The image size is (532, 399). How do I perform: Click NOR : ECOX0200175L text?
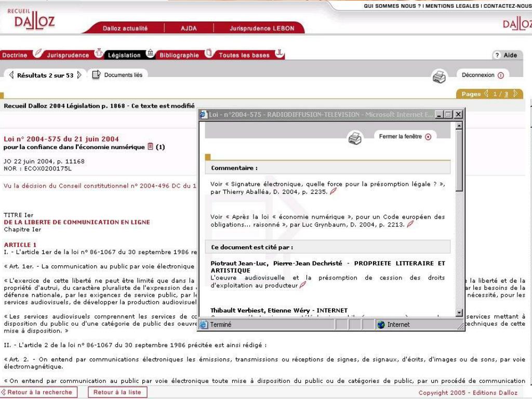click(37, 168)
